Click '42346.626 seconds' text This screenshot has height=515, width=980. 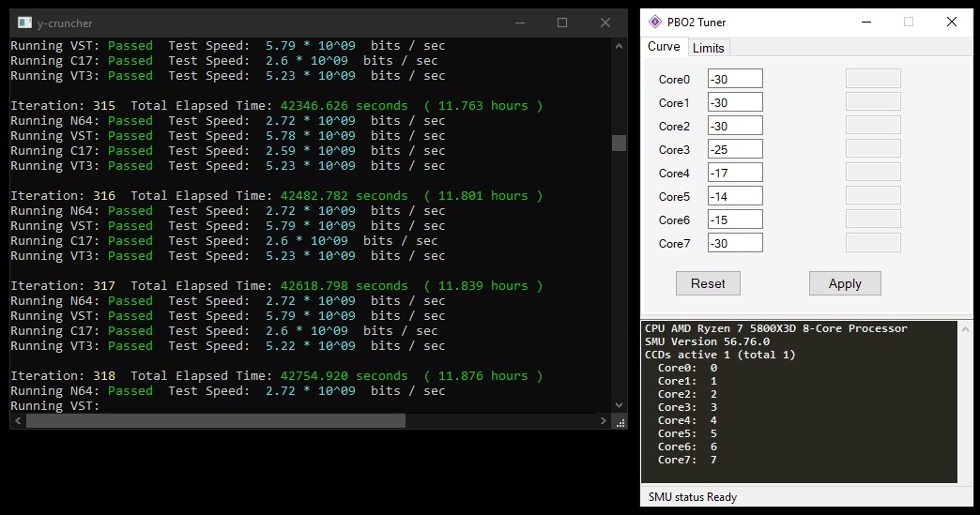tap(344, 105)
